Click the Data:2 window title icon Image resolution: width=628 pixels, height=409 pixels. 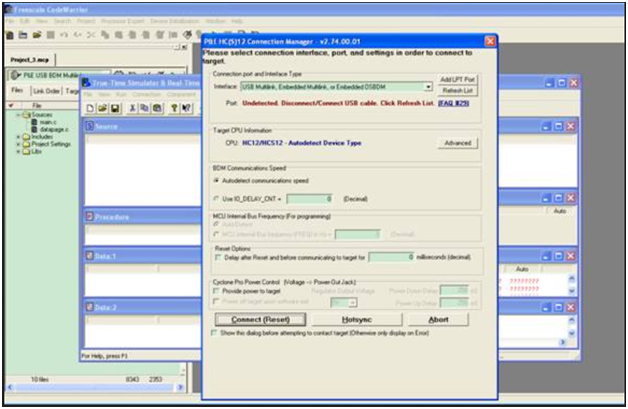90,307
